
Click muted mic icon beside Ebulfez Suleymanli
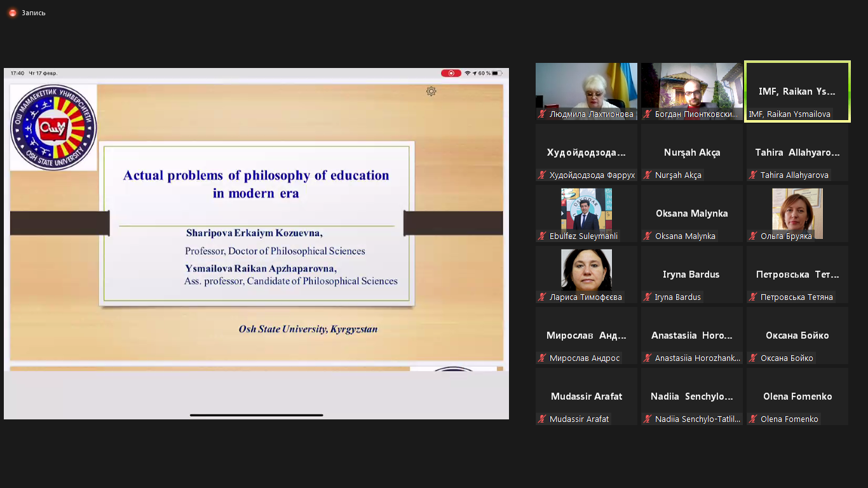tap(542, 236)
